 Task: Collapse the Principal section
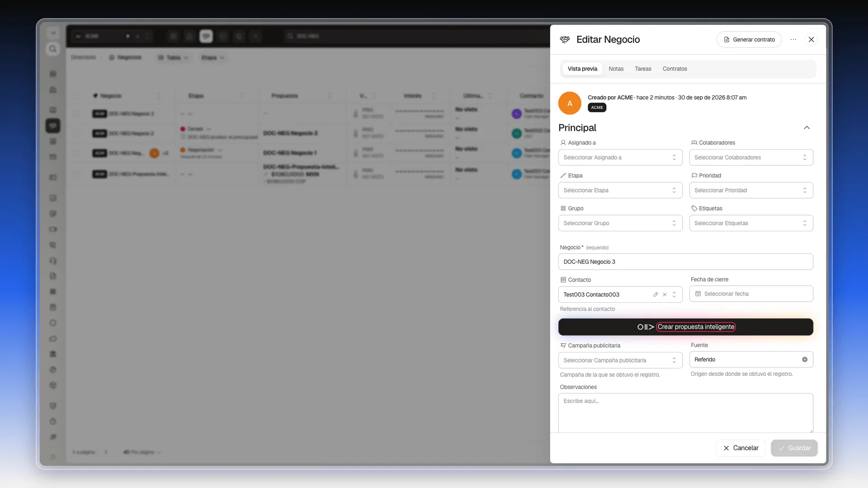pyautogui.click(x=807, y=128)
